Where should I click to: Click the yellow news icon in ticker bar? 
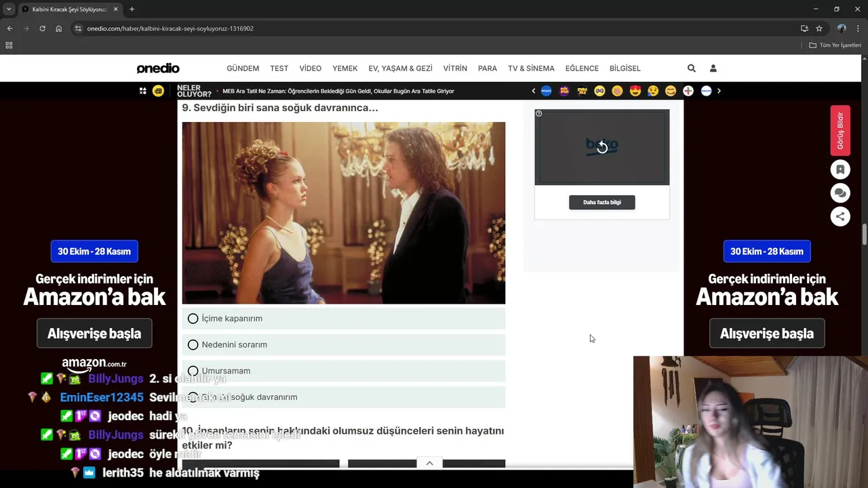point(158,91)
